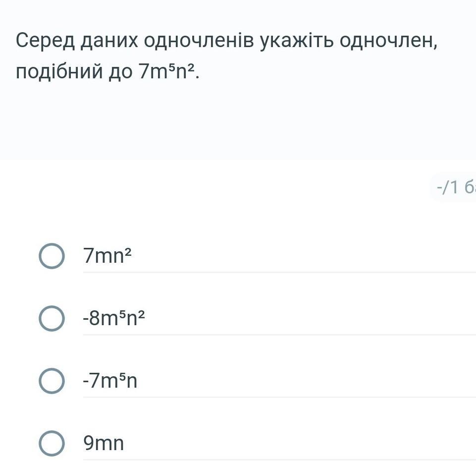This screenshot has height=464, width=476.
Task: Click "одночлен," ending the first question line
Action: (389, 41)
